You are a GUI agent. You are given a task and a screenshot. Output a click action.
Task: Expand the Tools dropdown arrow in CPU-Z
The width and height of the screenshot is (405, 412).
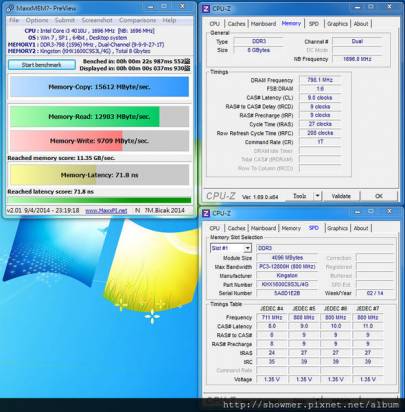click(317, 196)
